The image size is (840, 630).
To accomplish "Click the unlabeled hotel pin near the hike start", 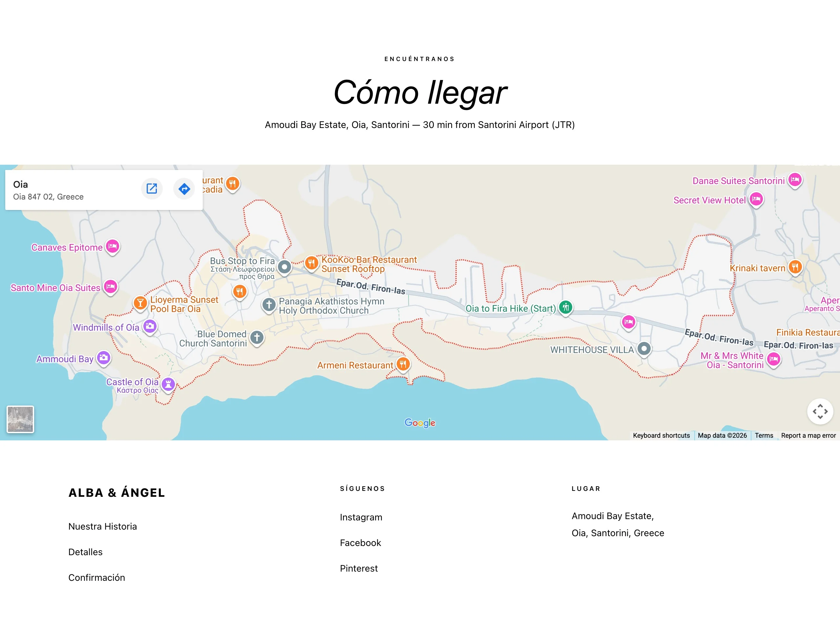I will 628,323.
